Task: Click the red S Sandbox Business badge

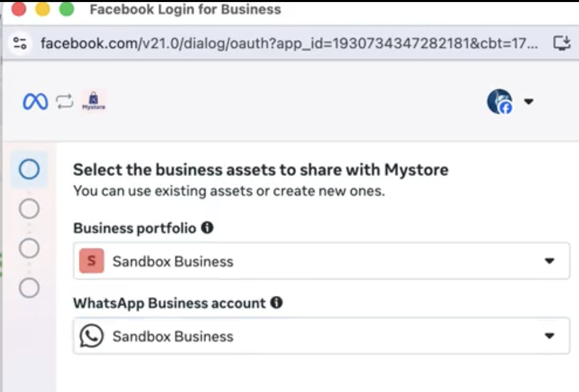Action: pyautogui.click(x=92, y=261)
